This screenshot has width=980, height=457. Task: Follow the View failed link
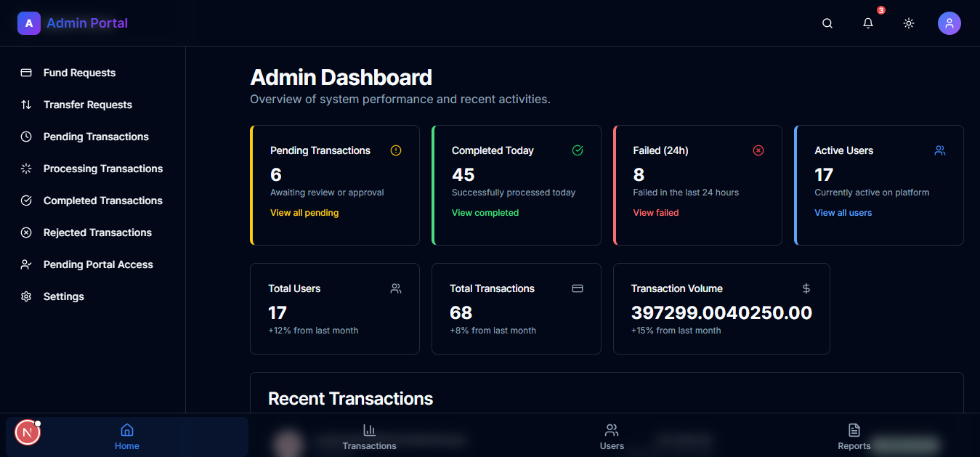pos(656,213)
